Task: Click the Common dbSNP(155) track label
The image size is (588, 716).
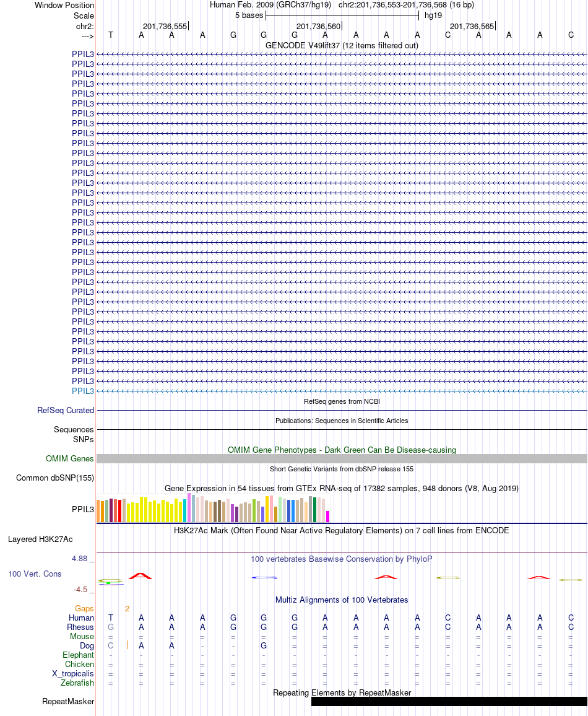Action: pyautogui.click(x=55, y=478)
